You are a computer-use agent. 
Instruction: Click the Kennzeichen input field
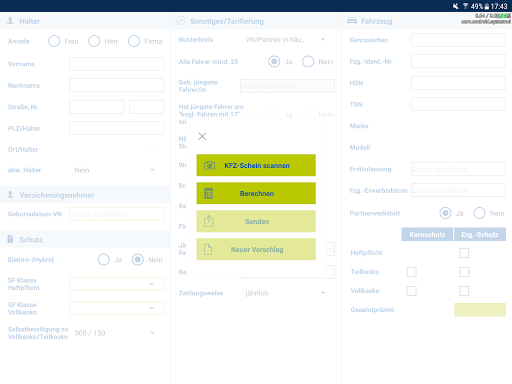(x=458, y=40)
